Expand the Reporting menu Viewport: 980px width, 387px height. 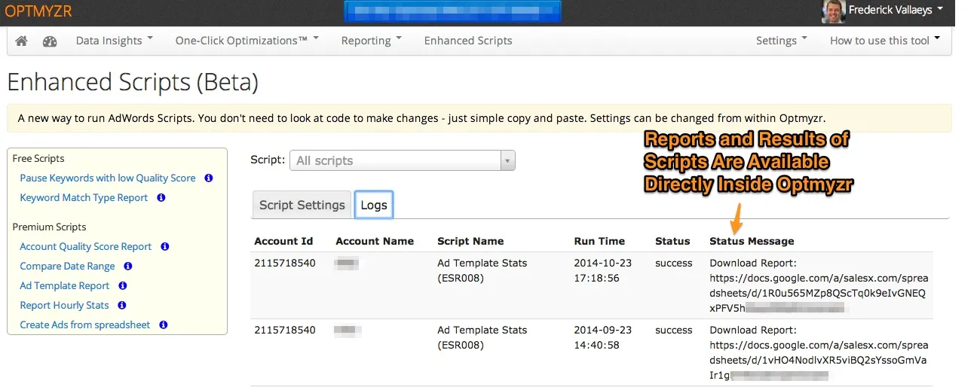371,41
